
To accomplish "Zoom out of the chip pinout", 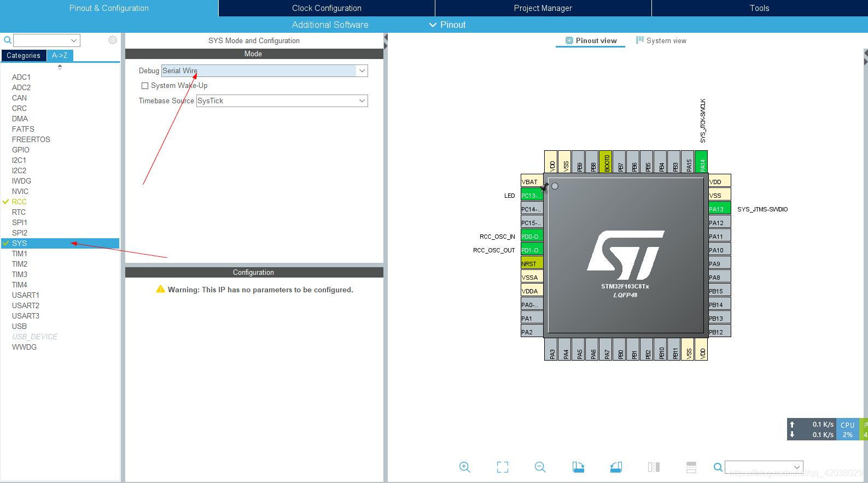I will pos(540,467).
